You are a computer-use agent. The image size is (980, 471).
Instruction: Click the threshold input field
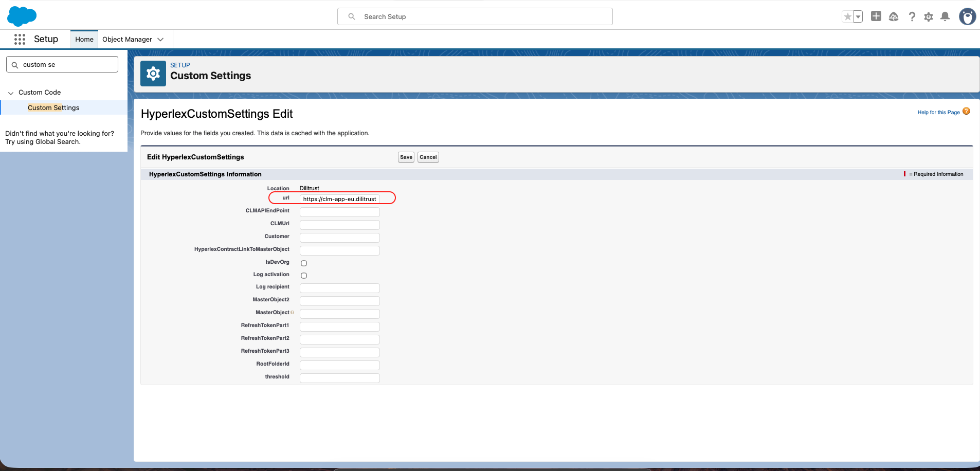tap(340, 378)
